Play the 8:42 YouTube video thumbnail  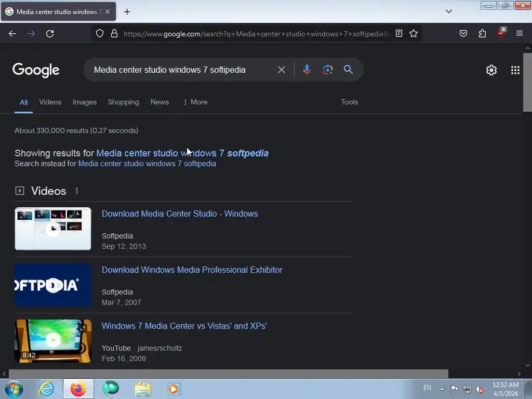coord(53,341)
